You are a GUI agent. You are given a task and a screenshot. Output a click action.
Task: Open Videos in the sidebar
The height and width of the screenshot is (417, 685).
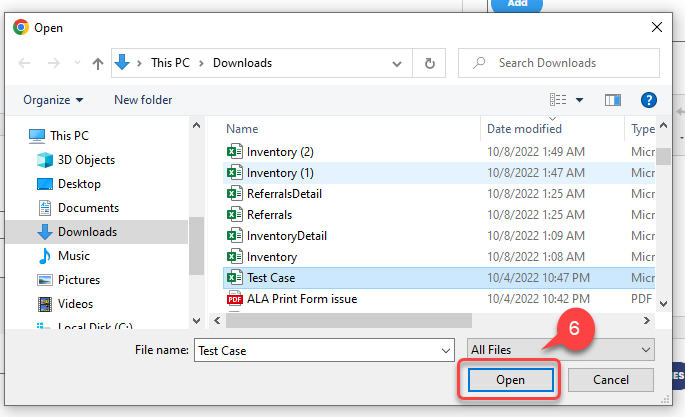pyautogui.click(x=76, y=304)
